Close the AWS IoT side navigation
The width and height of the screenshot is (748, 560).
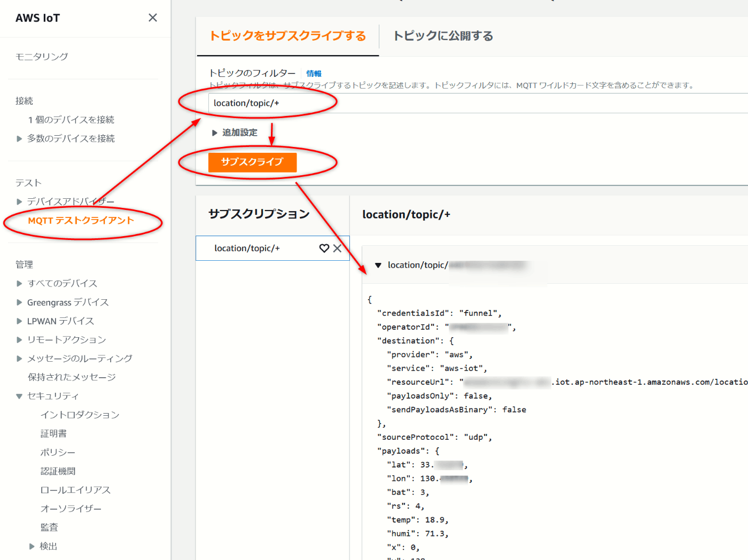point(153,18)
